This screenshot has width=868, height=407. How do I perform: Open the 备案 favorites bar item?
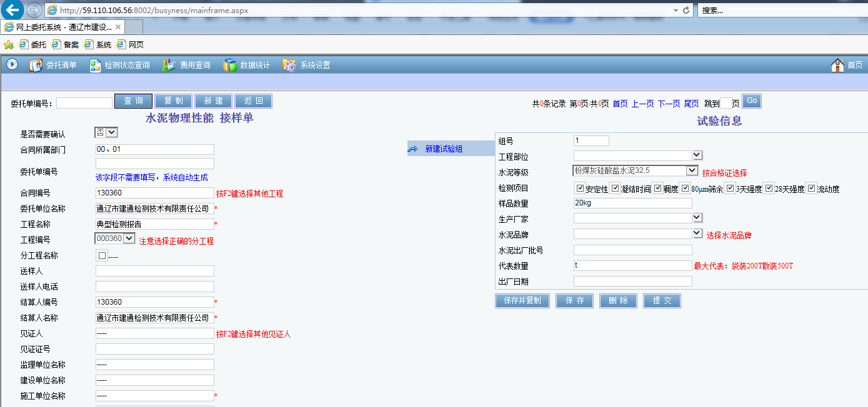coord(66,44)
